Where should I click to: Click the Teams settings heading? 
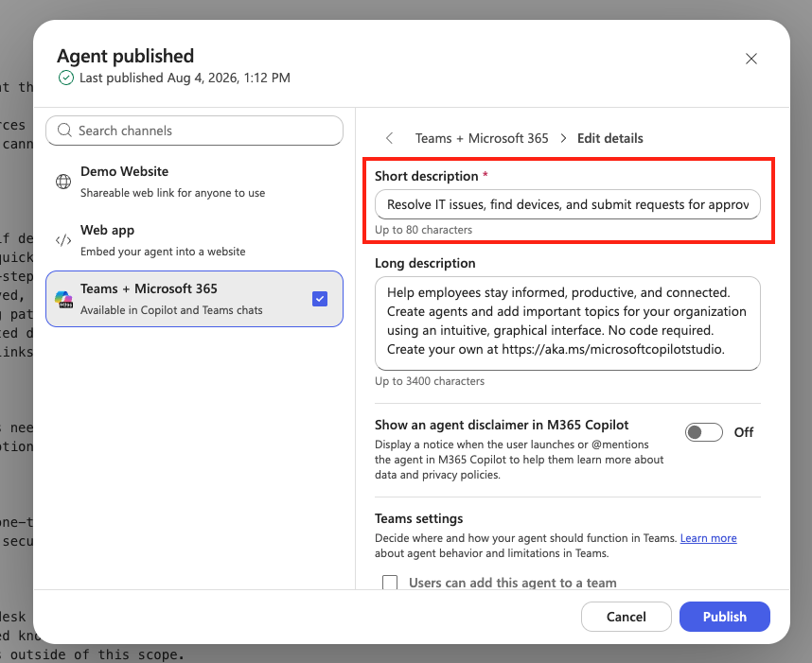(x=419, y=518)
